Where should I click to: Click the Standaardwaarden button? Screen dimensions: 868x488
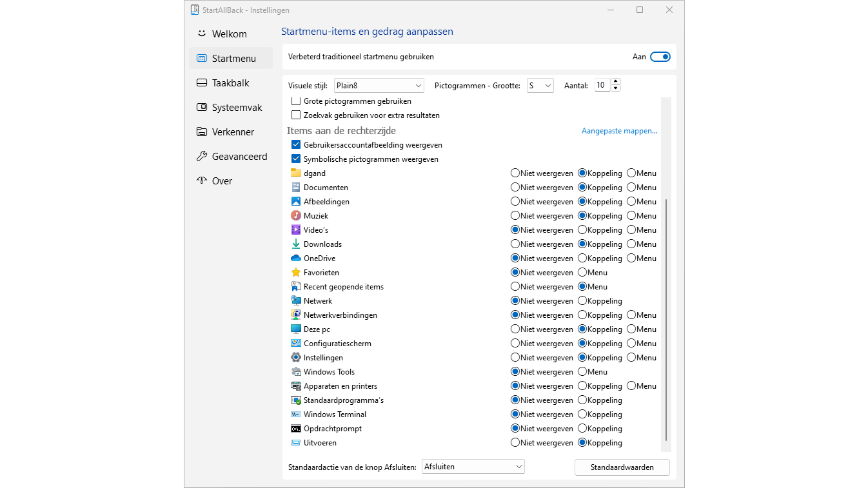coord(622,467)
